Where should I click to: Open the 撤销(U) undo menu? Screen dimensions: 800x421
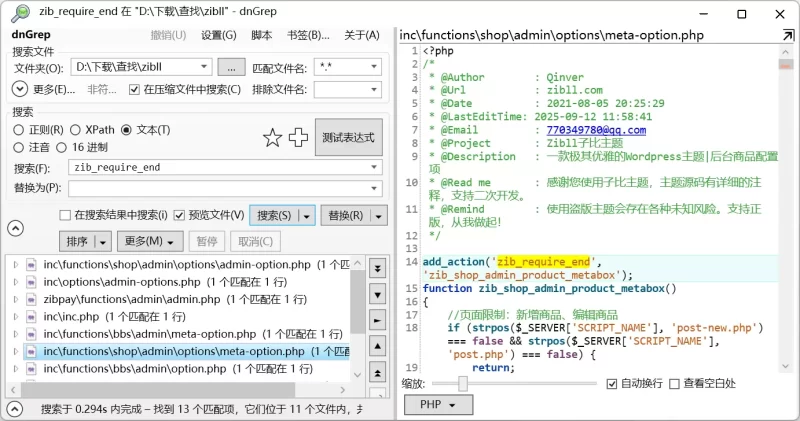point(168,35)
